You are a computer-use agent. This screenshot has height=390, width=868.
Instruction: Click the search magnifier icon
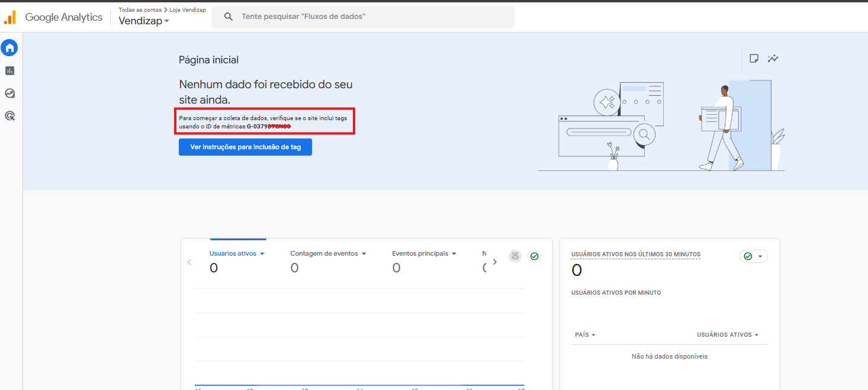pyautogui.click(x=229, y=17)
